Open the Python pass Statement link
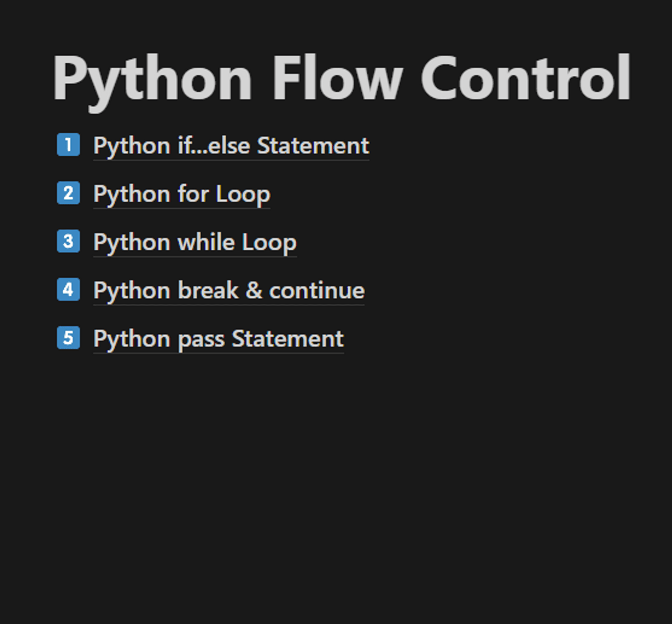Screen dimensions: 672x624 click(218, 339)
